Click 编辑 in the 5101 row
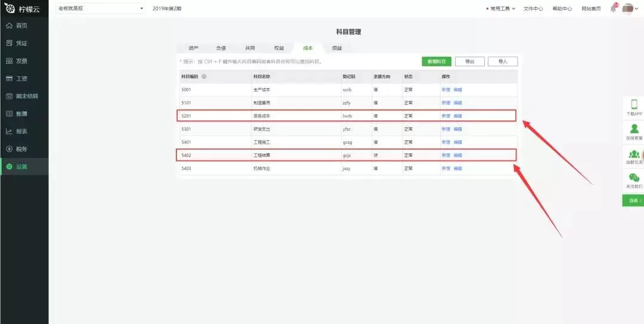 (x=457, y=103)
